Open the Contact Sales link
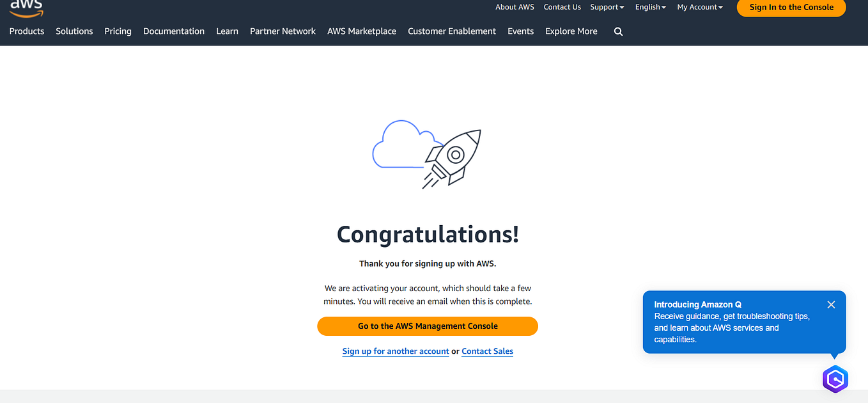The height and width of the screenshot is (403, 868). 487,351
